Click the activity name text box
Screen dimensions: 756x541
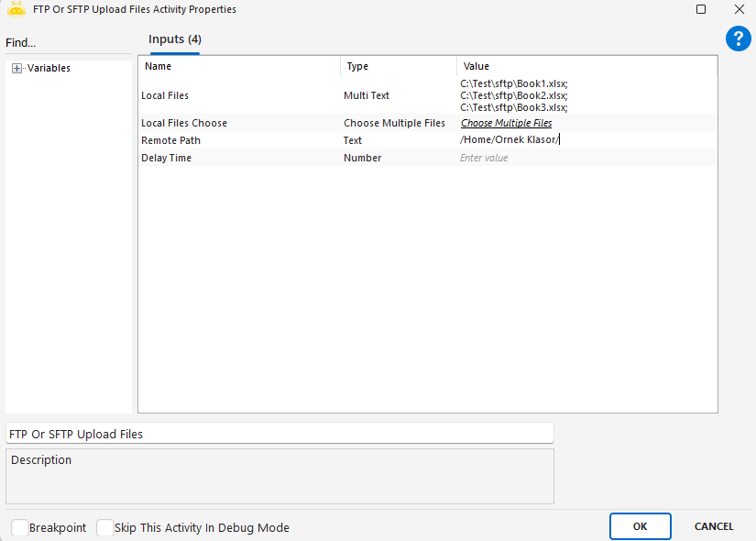tap(279, 434)
